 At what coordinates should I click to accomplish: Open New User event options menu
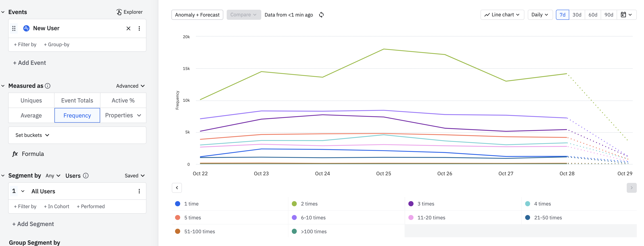click(139, 29)
